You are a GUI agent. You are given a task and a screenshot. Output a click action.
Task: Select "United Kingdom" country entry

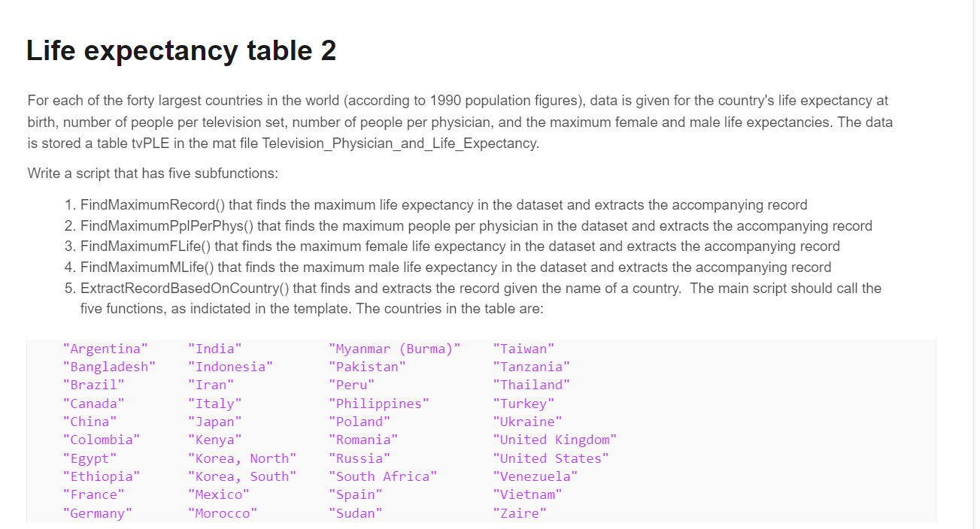tap(556, 439)
